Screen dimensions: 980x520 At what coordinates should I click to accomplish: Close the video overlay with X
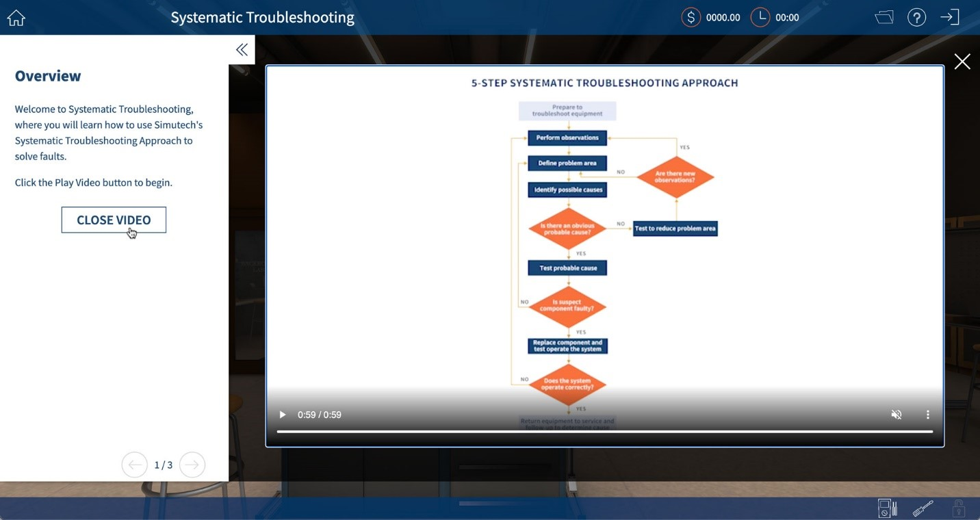(x=962, y=62)
